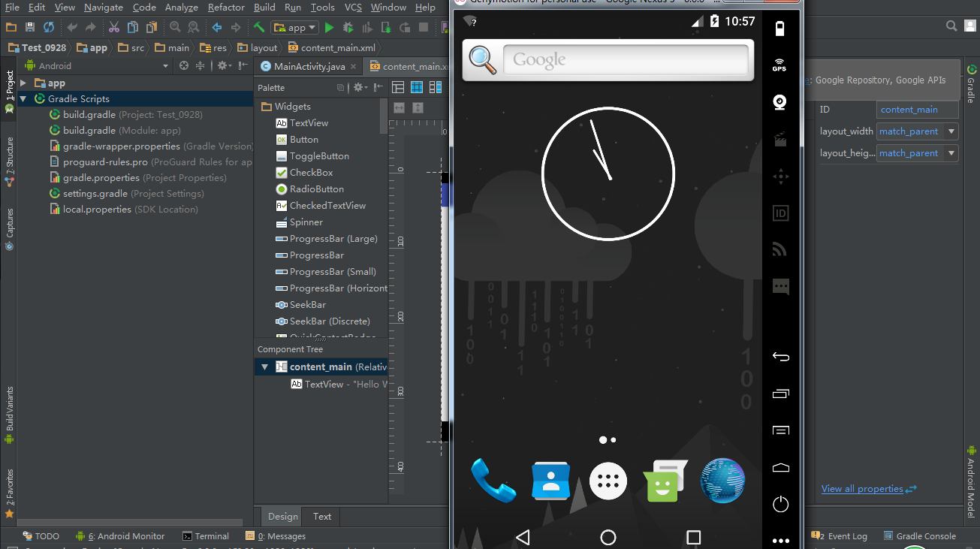The width and height of the screenshot is (980, 549).
Task: Open the Refactor menu
Action: coord(226,8)
